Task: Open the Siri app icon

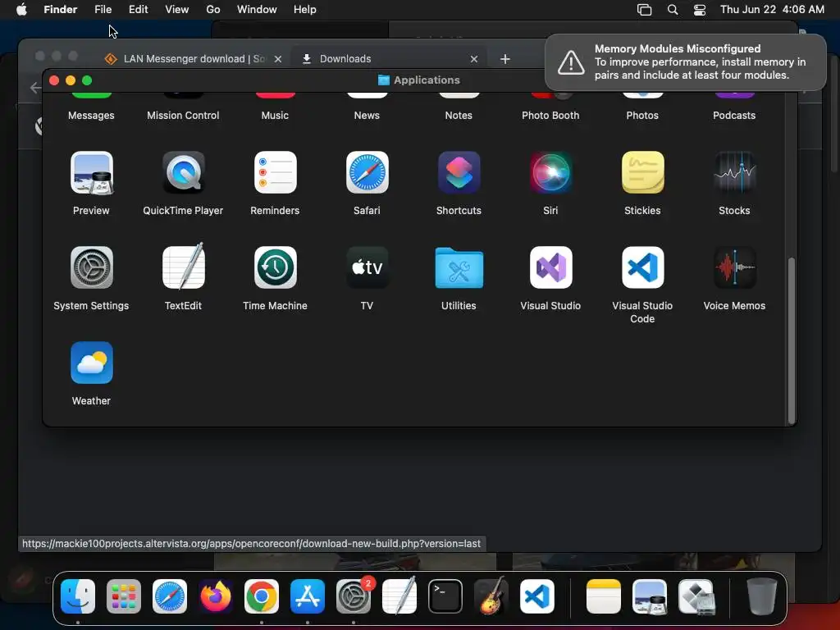Action: coord(550,172)
